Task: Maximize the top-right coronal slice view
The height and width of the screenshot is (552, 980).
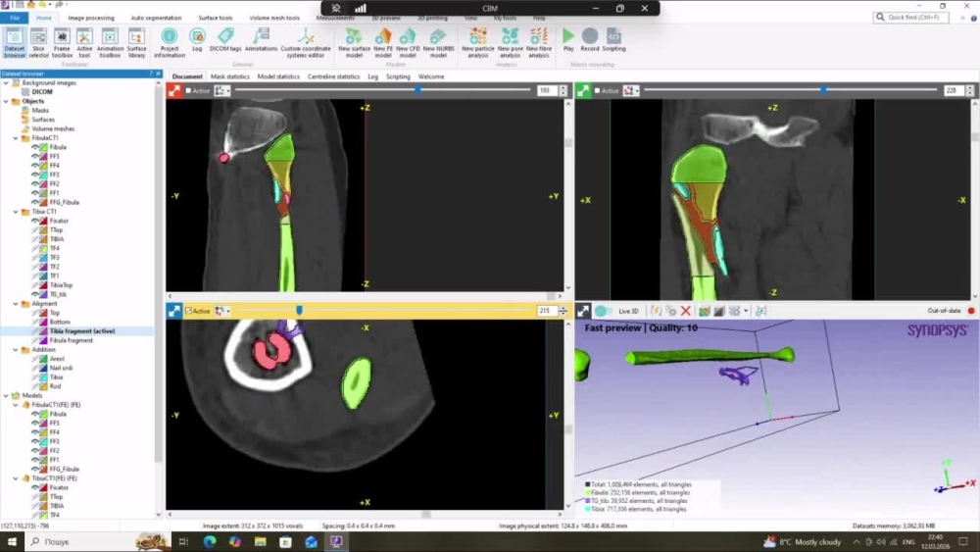Action: 582,90
